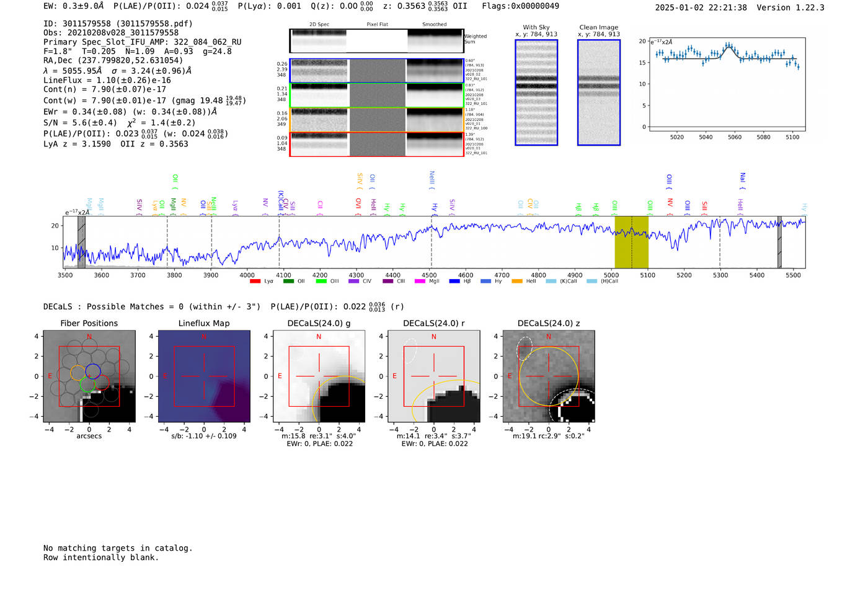Click the red Lyα legend swatch
868x591 pixels.
point(255,282)
